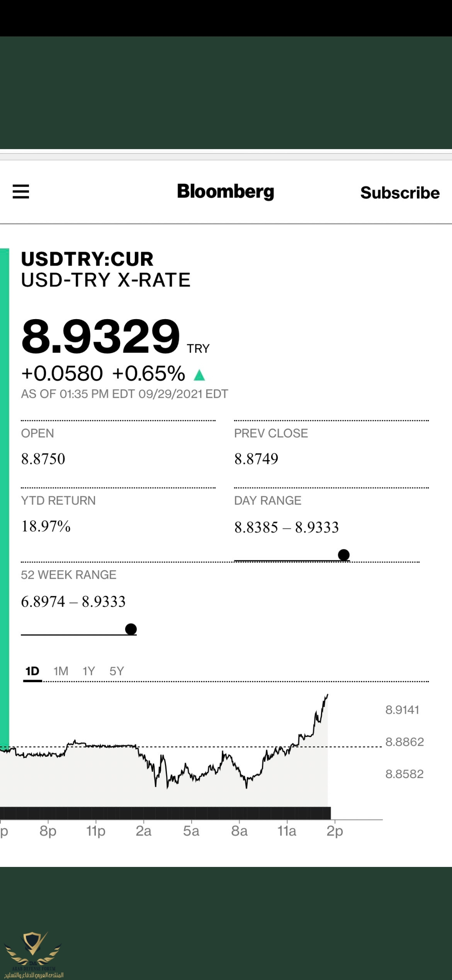Switch to the 1Y chart tab
This screenshot has height=980, width=452.
click(89, 671)
